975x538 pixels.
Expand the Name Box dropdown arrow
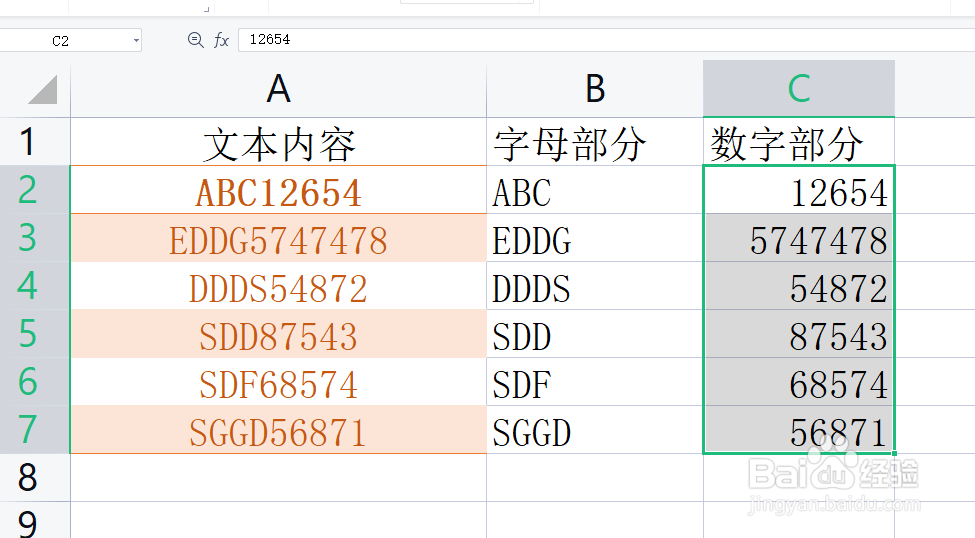tap(136, 41)
